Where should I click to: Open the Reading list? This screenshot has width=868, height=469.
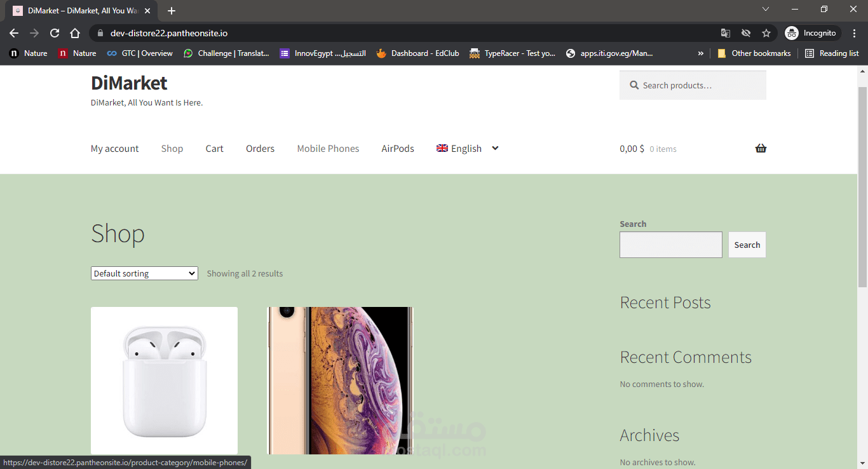tap(832, 53)
